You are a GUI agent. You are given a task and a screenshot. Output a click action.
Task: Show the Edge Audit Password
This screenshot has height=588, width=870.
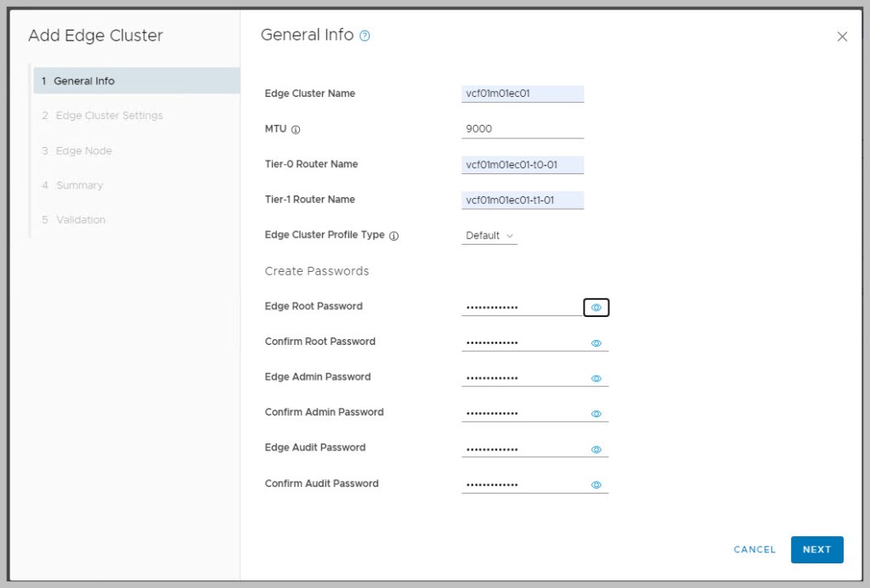click(x=596, y=449)
